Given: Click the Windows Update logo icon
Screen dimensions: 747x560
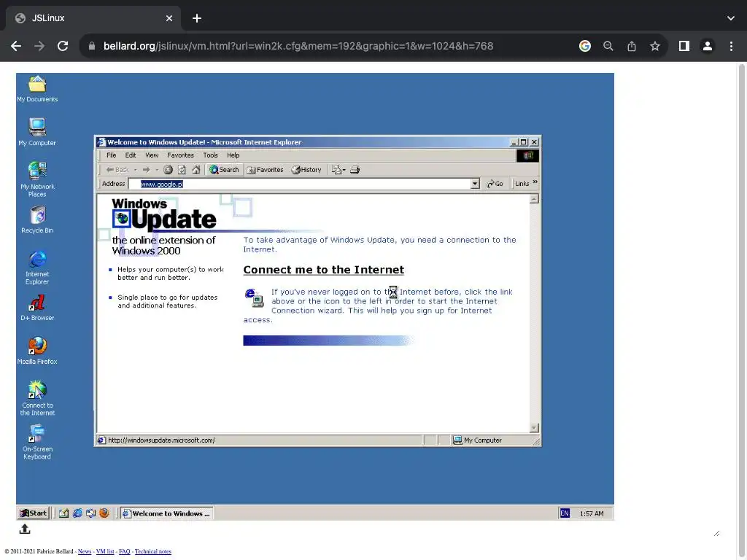Looking at the screenshot, I should tap(122, 219).
